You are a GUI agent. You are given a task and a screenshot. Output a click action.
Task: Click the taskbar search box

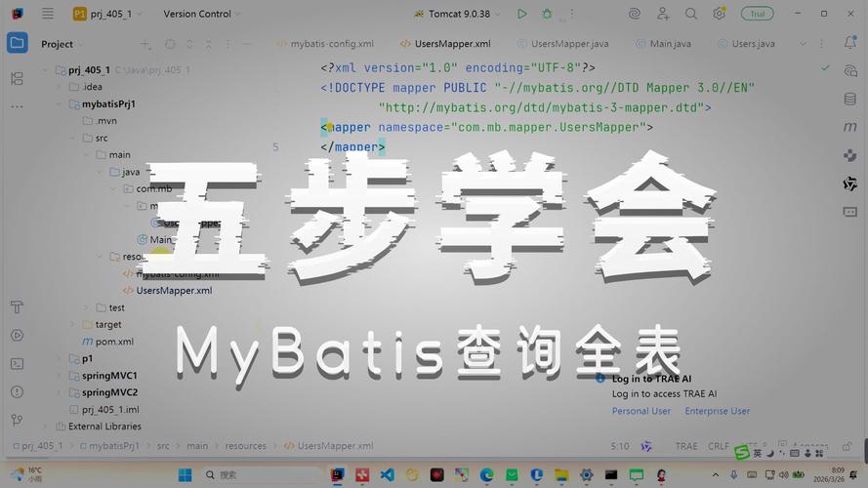pyautogui.click(x=263, y=474)
